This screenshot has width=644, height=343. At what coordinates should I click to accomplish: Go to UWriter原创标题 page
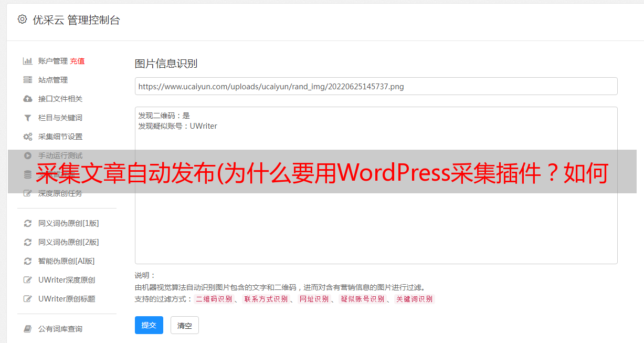point(67,299)
